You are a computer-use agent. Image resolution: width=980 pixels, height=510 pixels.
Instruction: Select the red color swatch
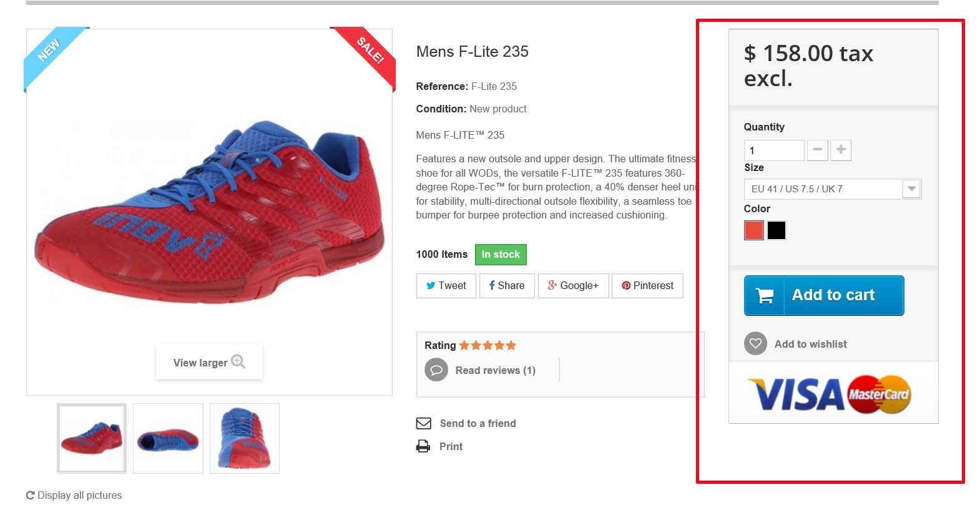click(x=754, y=230)
